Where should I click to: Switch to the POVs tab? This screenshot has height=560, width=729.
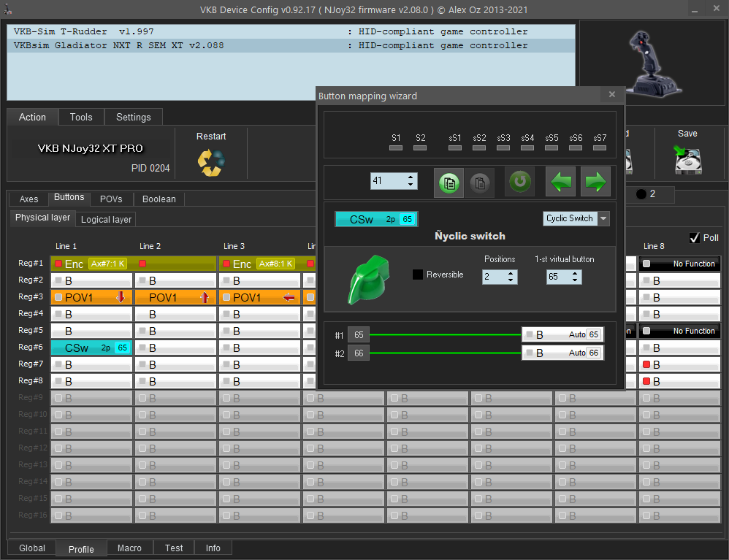coord(111,199)
